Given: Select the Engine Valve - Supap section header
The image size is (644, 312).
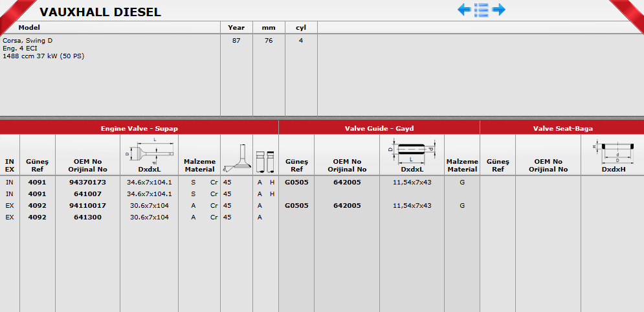Looking at the screenshot, I should 139,129.
